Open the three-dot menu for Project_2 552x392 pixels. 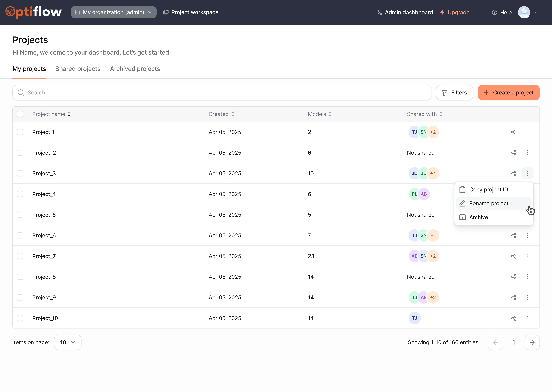point(528,153)
